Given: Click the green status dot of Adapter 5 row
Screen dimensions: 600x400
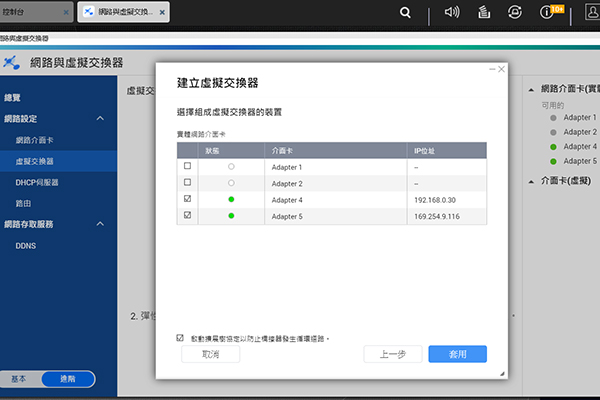Looking at the screenshot, I should point(231,216).
